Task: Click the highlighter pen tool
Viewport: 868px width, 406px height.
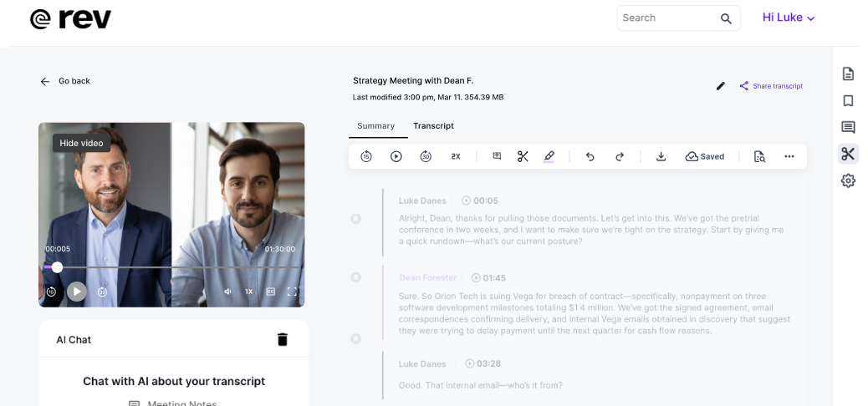Action: tap(549, 156)
